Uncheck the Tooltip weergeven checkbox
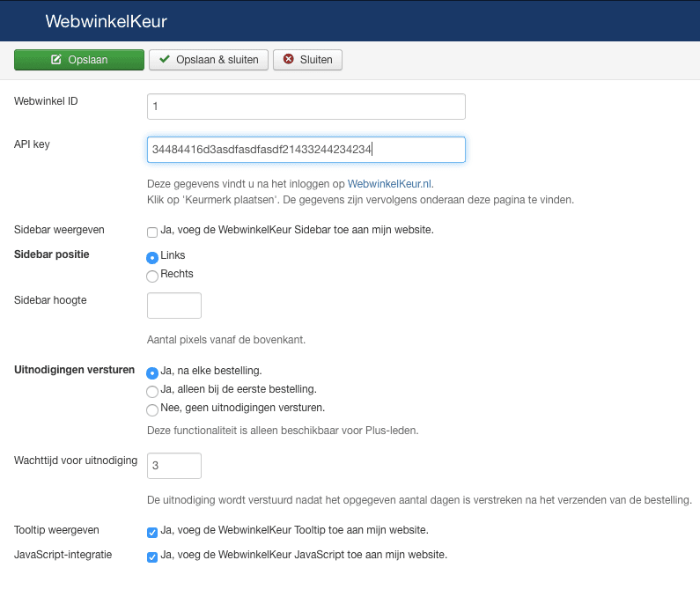This screenshot has width=700, height=597. (152, 532)
